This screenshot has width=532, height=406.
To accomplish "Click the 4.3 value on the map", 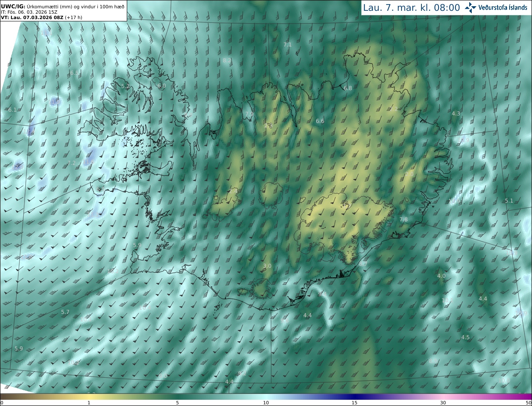I will 456,113.
